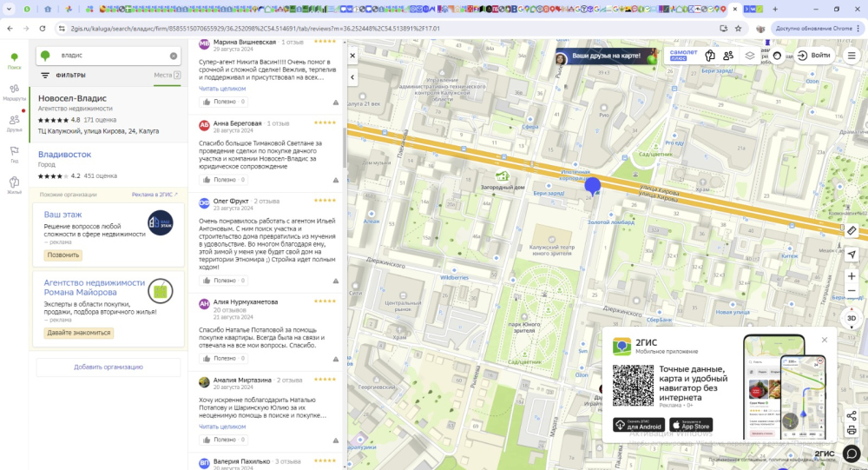Switch to the Места tab
This screenshot has height=470, width=868.
click(x=168, y=76)
